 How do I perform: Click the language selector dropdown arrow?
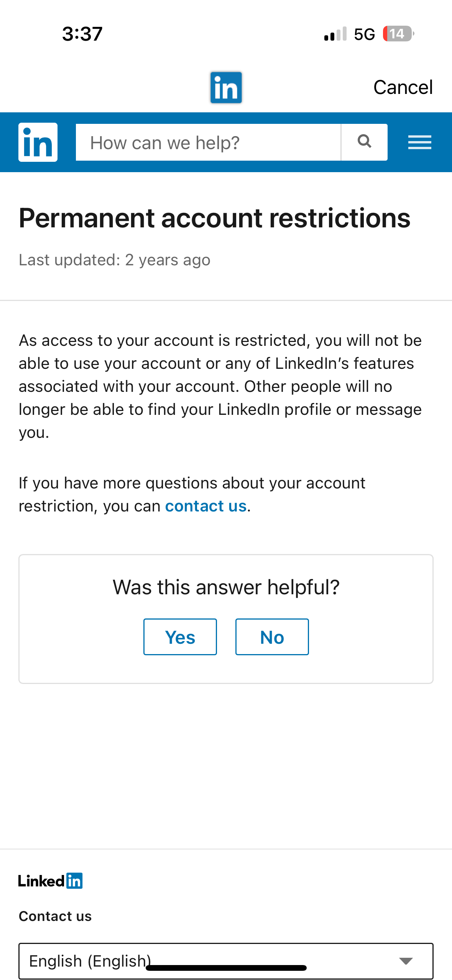[406, 960]
